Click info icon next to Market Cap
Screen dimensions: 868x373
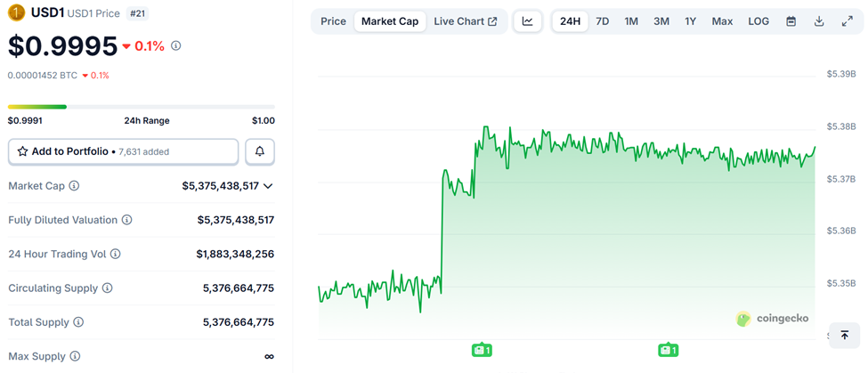coord(74,186)
